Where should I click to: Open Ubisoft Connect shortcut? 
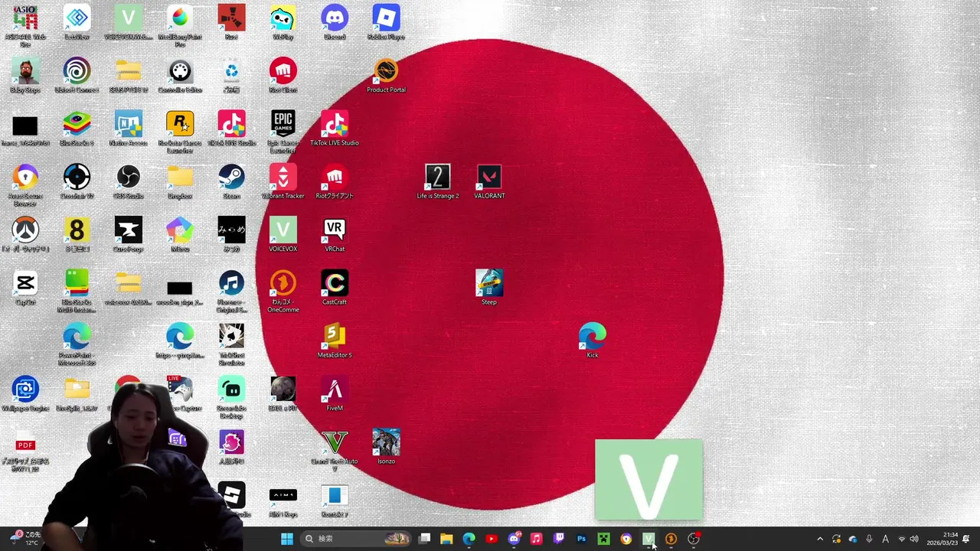click(x=77, y=75)
